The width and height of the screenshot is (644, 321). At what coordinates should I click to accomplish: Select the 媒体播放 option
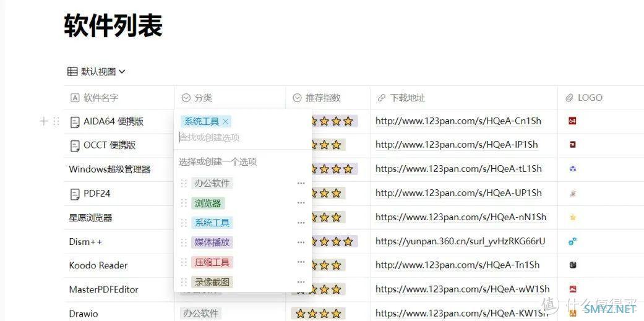coord(212,242)
